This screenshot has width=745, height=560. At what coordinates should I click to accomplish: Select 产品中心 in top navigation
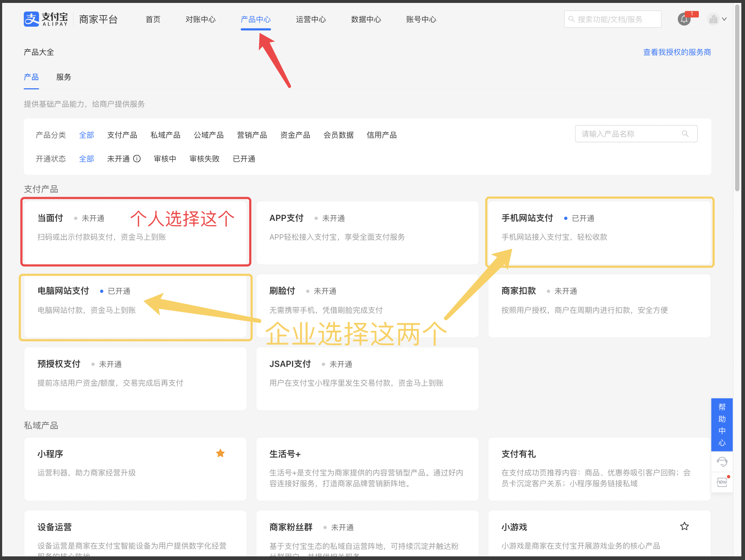pyautogui.click(x=256, y=19)
